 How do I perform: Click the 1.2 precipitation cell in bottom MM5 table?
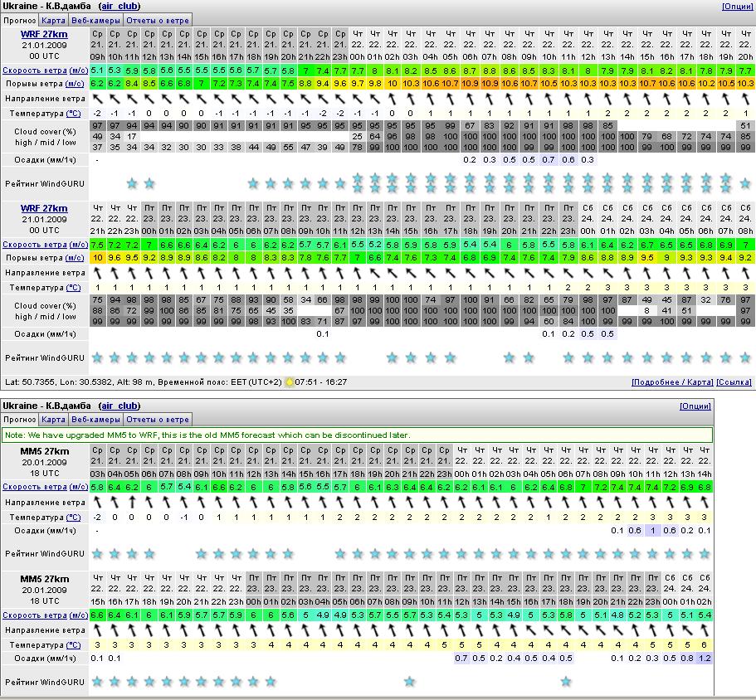[x=705, y=658]
